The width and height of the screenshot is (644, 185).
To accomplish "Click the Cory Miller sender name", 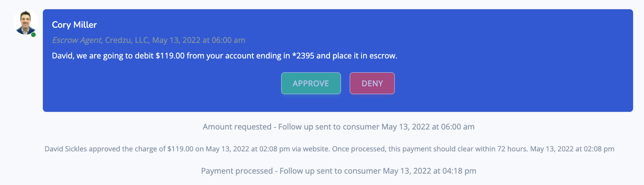I will click(74, 25).
